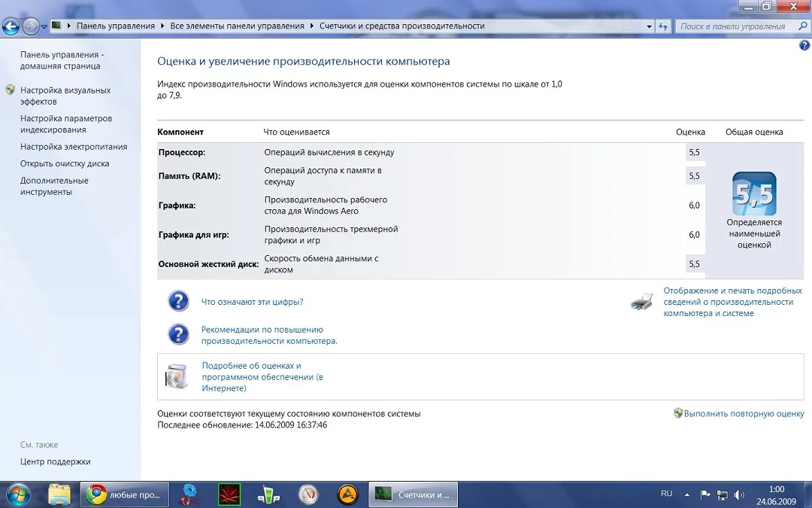Open 'Панель управления - домашняя страница'
Viewport: 812px width, 508px height.
click(62, 60)
